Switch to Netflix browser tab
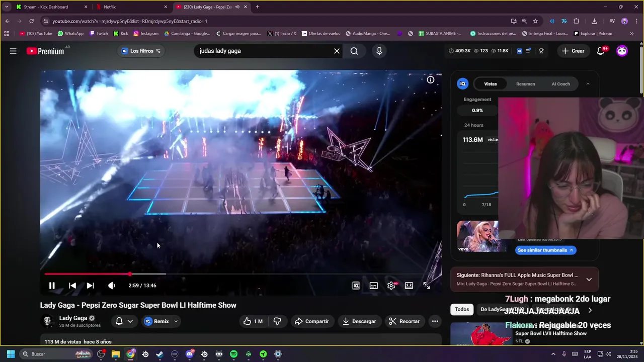This screenshot has height=362, width=644. click(132, 7)
